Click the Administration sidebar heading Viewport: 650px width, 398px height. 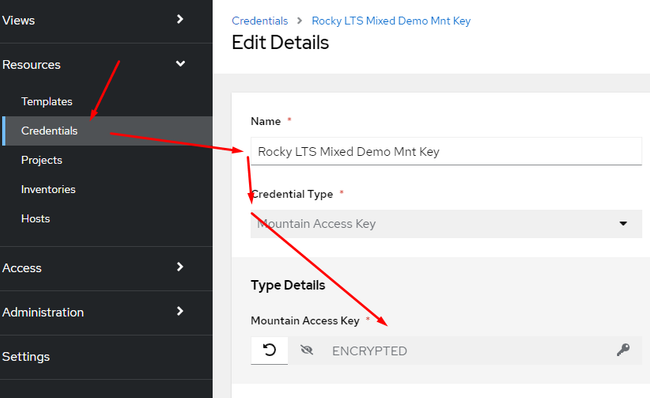point(43,313)
